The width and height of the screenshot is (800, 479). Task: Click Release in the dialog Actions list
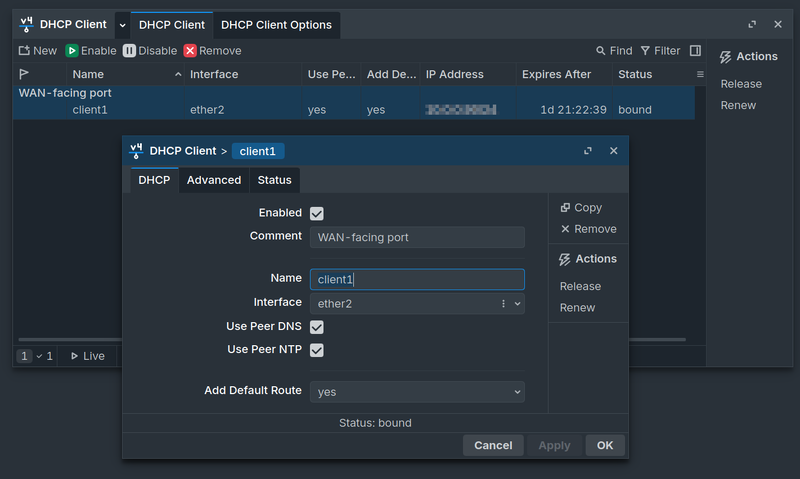pos(580,286)
